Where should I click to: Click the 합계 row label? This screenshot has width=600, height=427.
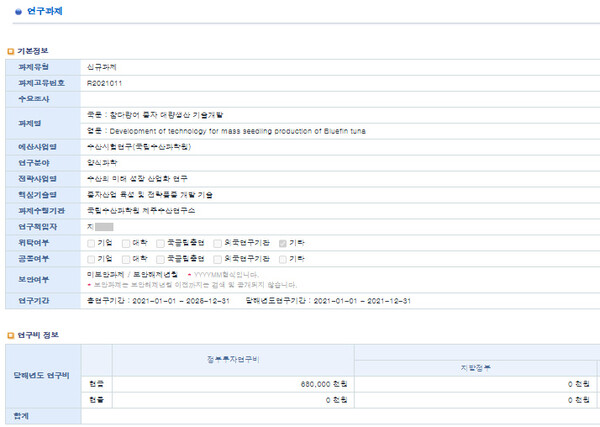43,416
